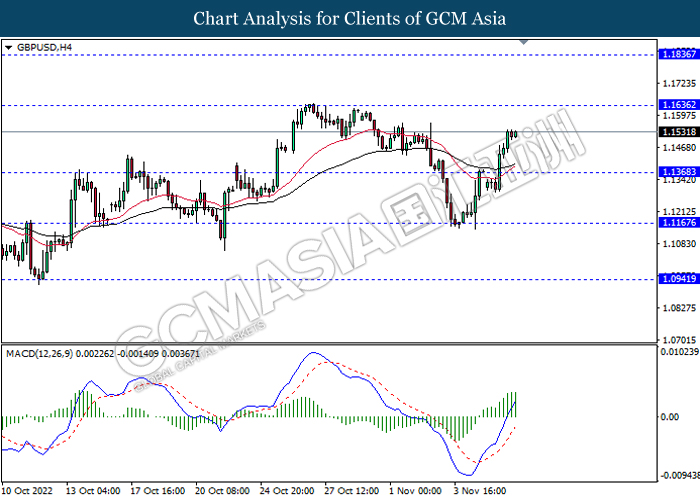Screen dimensions: 700x500
Task: Click the 27 Oct 12:00 time label
Action: 352,491
